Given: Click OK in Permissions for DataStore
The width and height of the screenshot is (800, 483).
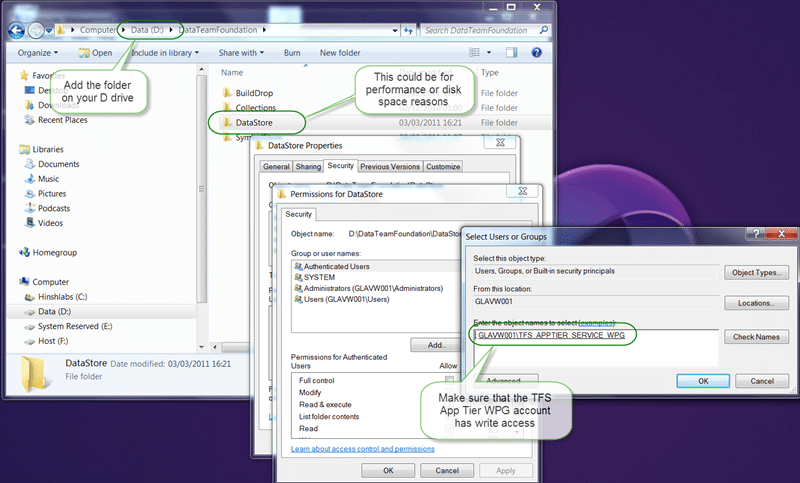Looking at the screenshot, I should [x=388, y=471].
